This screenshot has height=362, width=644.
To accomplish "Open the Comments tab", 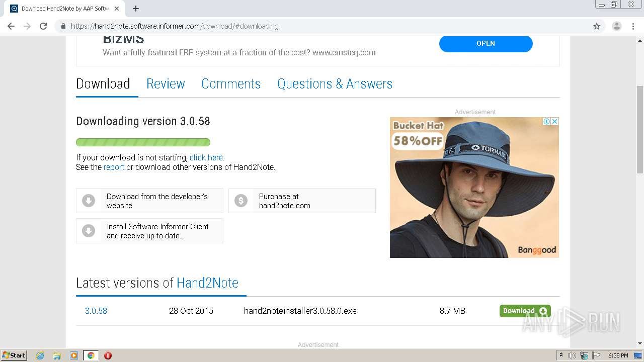I will pos(231,83).
